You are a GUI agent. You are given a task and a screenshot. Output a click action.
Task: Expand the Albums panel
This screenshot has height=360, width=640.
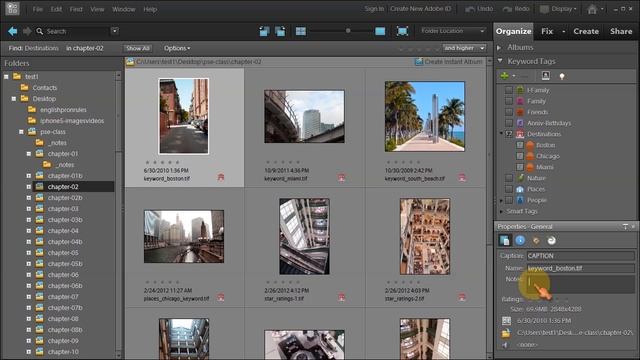click(499, 48)
